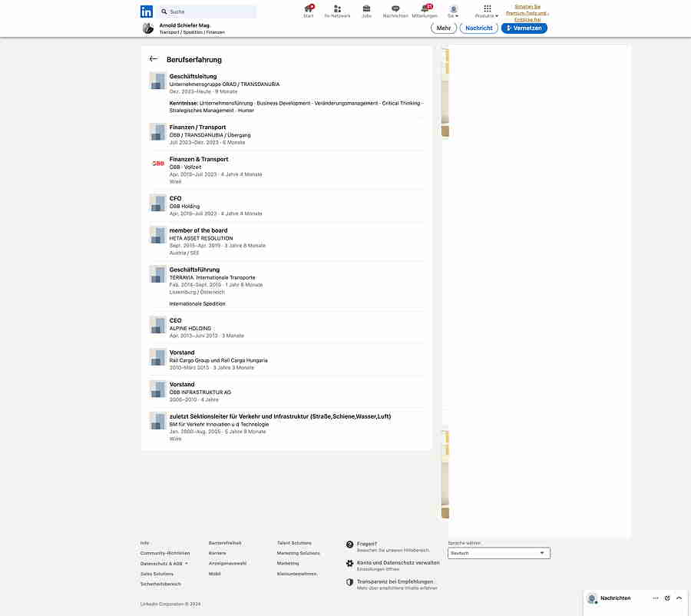Click the shield icon for Transparenz bei Empfehlungen
691x616 pixels.
[349, 582]
